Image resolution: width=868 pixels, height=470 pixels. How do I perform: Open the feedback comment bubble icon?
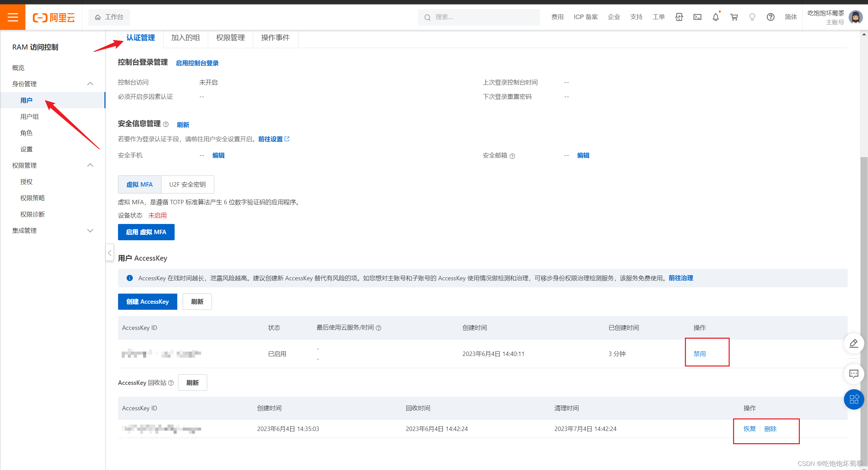tap(854, 374)
